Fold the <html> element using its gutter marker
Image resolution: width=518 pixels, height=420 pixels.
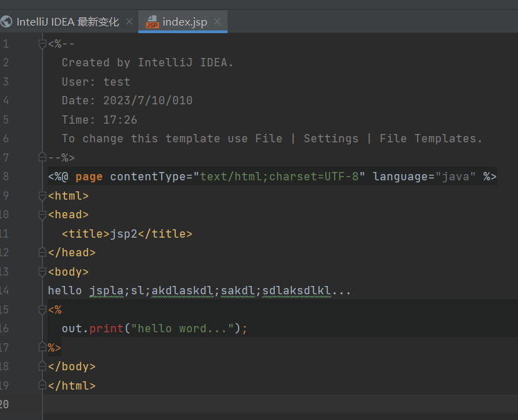(x=43, y=196)
